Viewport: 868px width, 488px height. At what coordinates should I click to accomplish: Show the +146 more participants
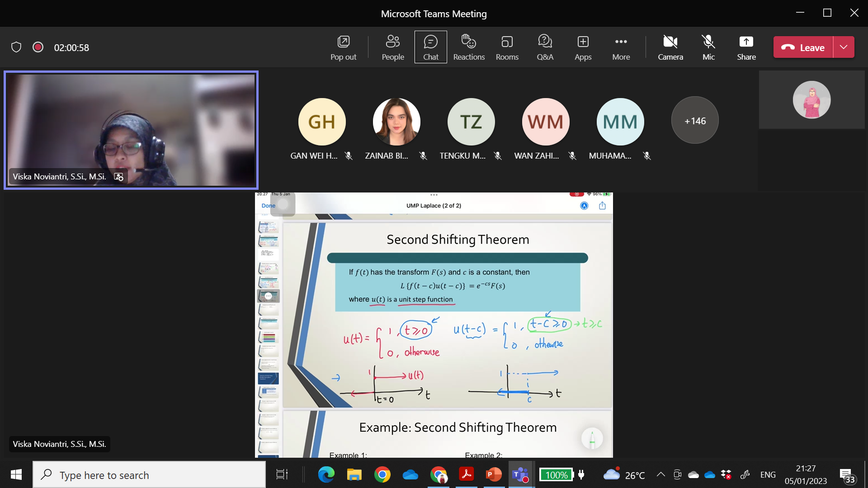695,121
